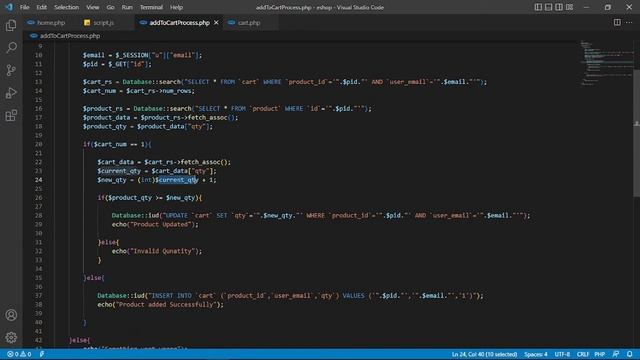Open the Help menu
Viewport: 640px width, 360px height.
point(176,7)
